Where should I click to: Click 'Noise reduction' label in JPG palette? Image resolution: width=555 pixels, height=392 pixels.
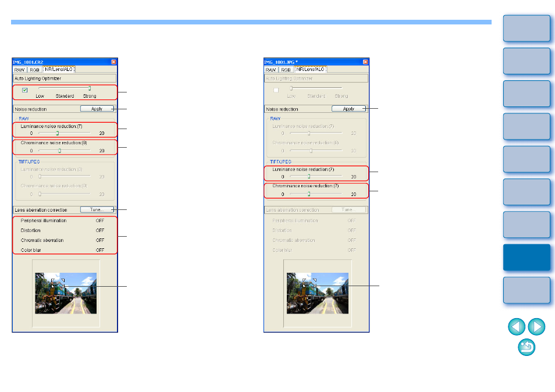click(x=282, y=109)
